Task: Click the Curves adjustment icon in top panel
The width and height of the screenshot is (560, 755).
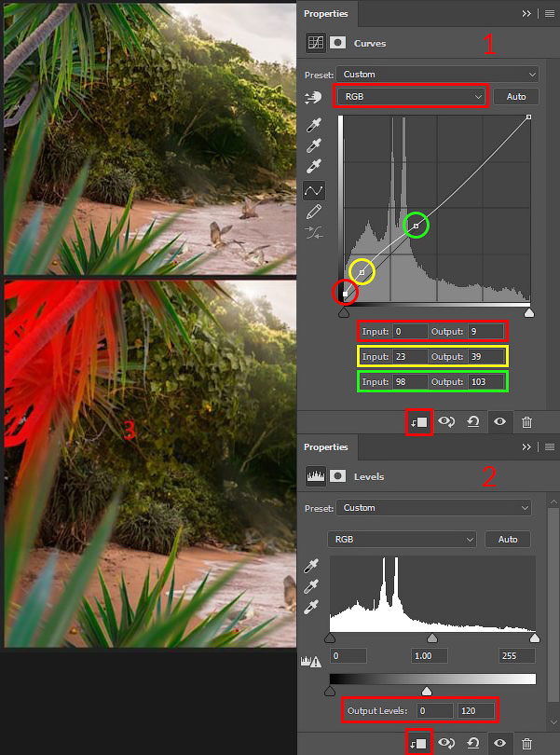Action: [x=315, y=43]
